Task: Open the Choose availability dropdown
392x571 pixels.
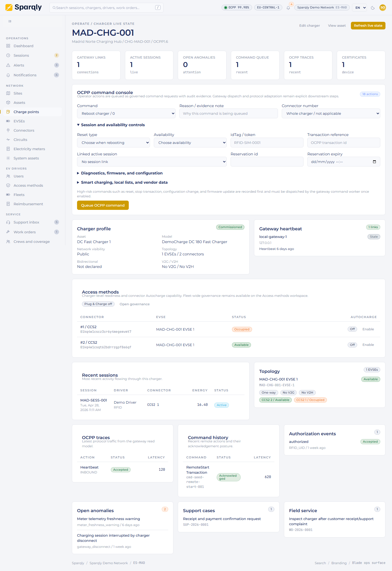Action: point(190,143)
